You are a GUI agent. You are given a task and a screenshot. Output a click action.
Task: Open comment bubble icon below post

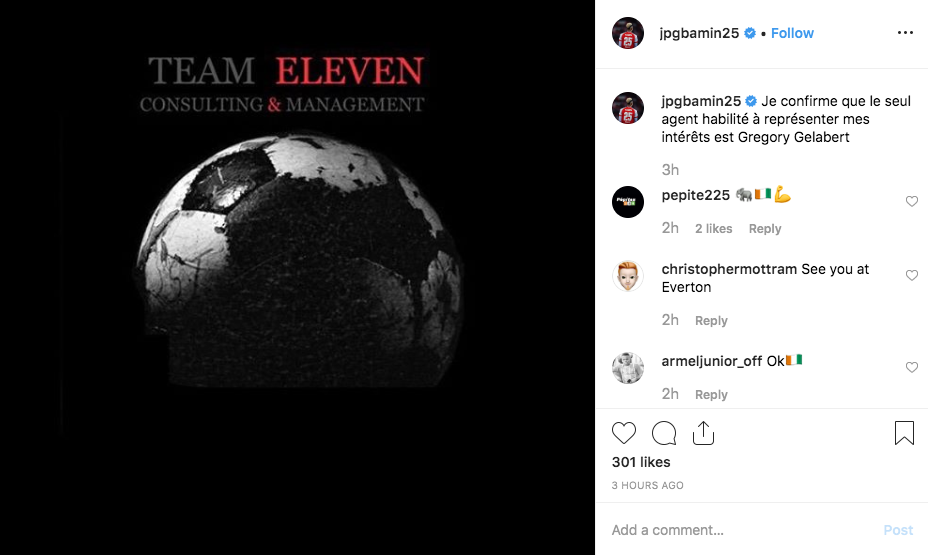[664, 433]
